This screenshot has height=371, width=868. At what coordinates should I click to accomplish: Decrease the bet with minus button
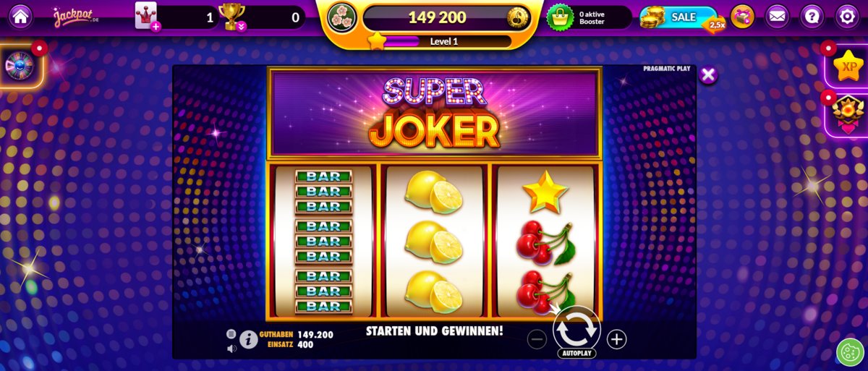[x=537, y=339]
